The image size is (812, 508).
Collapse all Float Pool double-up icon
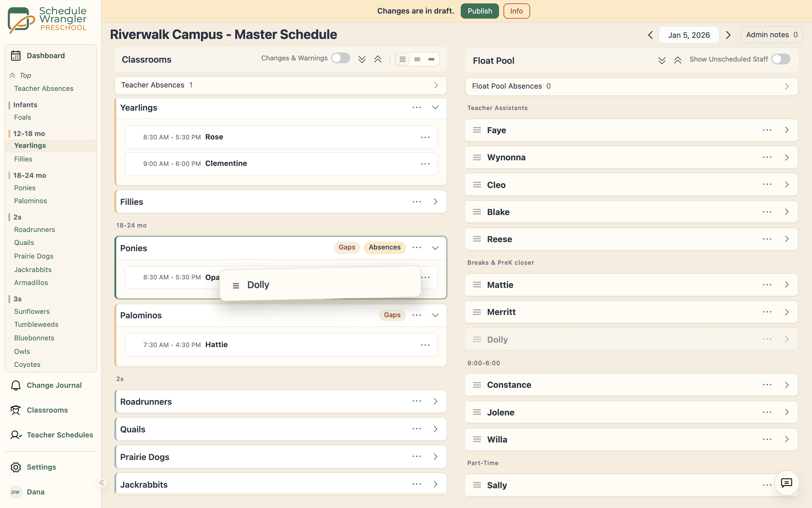click(x=678, y=60)
